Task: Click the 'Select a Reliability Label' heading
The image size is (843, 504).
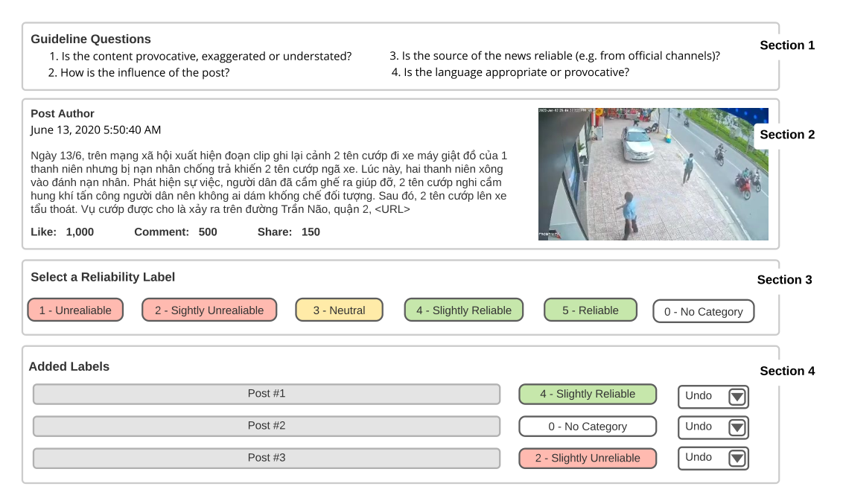Action: (x=103, y=277)
